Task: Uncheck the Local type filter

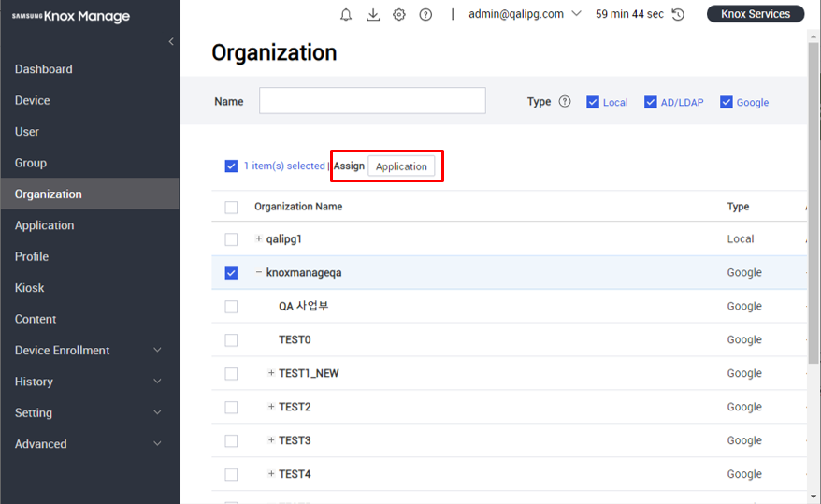Action: point(593,102)
